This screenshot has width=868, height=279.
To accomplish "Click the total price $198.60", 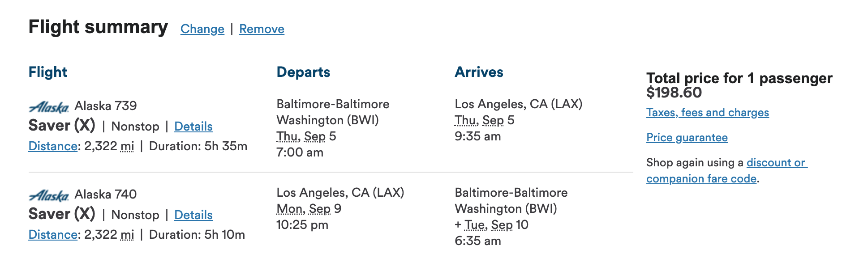I will click(674, 93).
